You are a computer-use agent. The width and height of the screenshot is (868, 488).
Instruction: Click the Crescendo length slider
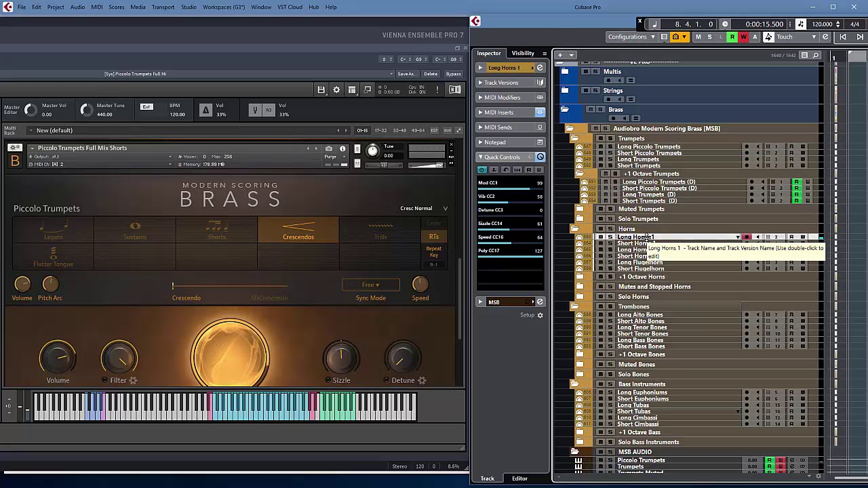click(x=231, y=285)
